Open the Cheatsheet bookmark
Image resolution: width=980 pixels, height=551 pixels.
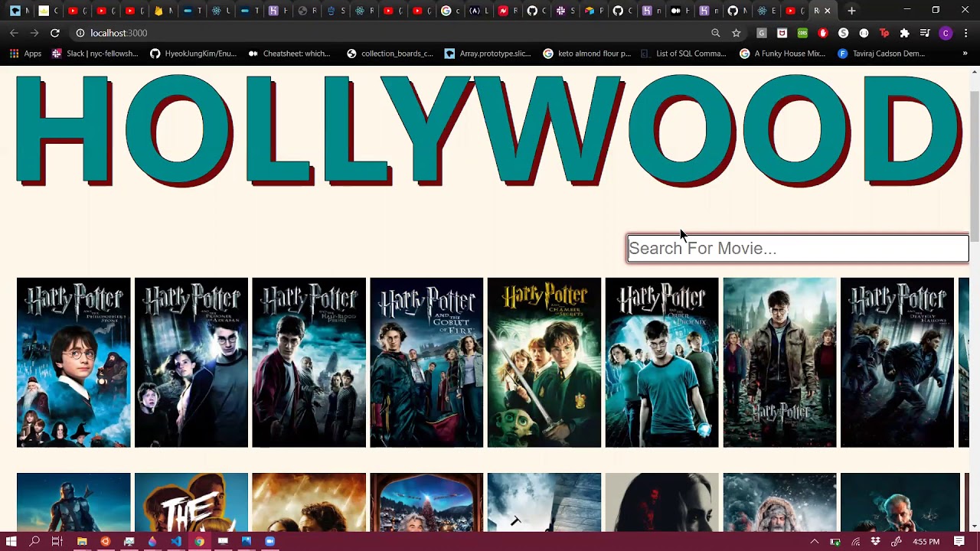289,54
